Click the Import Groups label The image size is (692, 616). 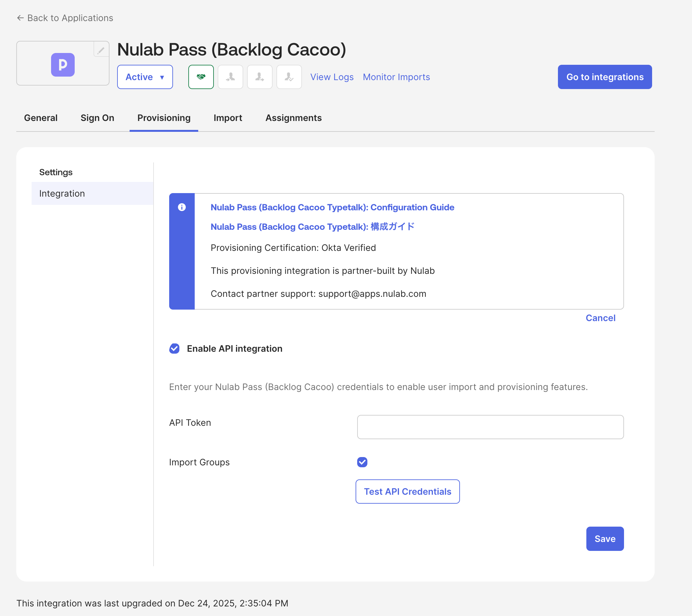click(x=199, y=462)
